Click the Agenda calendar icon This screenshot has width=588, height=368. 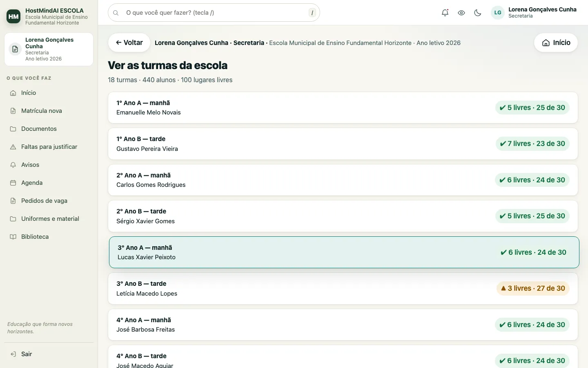pyautogui.click(x=13, y=183)
